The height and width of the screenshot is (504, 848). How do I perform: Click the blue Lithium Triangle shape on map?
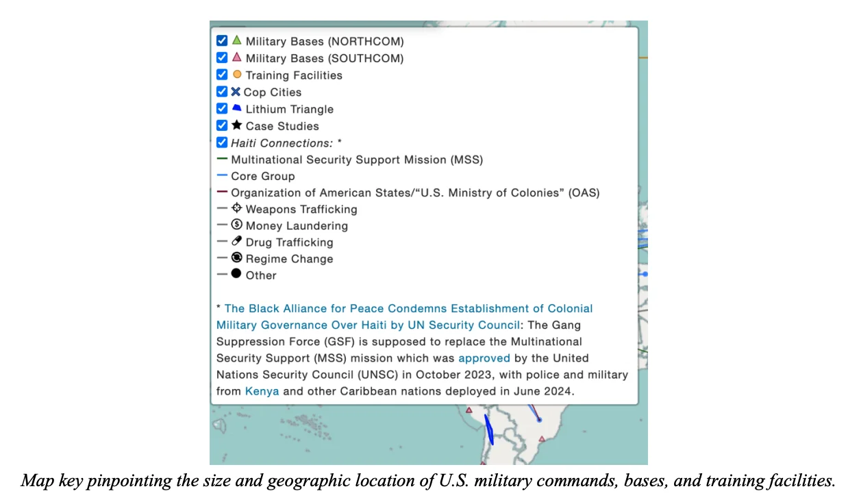489,429
